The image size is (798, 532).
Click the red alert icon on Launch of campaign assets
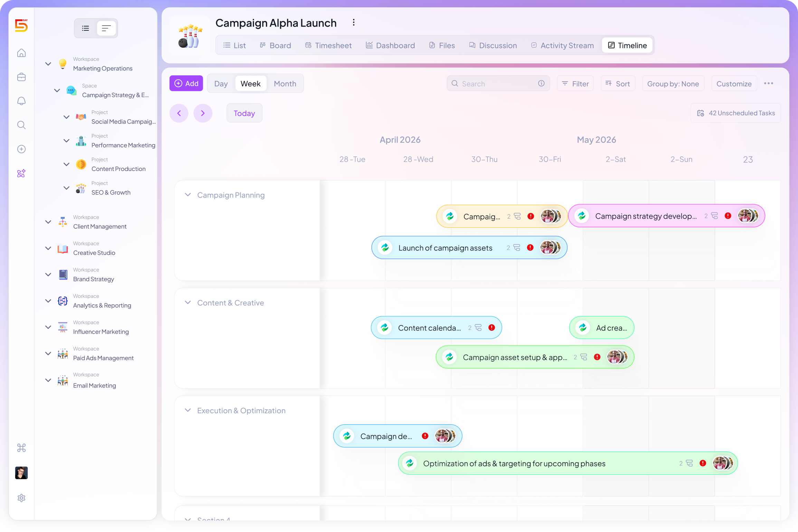click(x=530, y=247)
